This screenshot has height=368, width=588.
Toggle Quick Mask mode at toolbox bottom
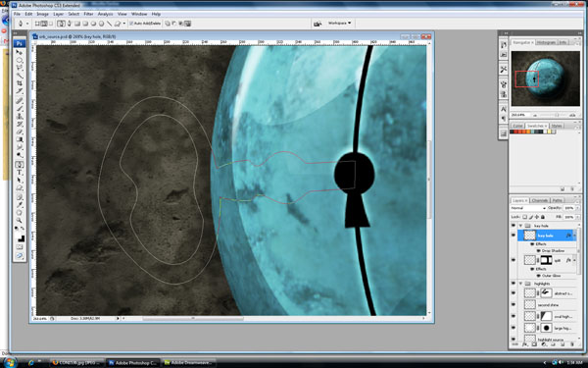pyautogui.click(x=20, y=246)
